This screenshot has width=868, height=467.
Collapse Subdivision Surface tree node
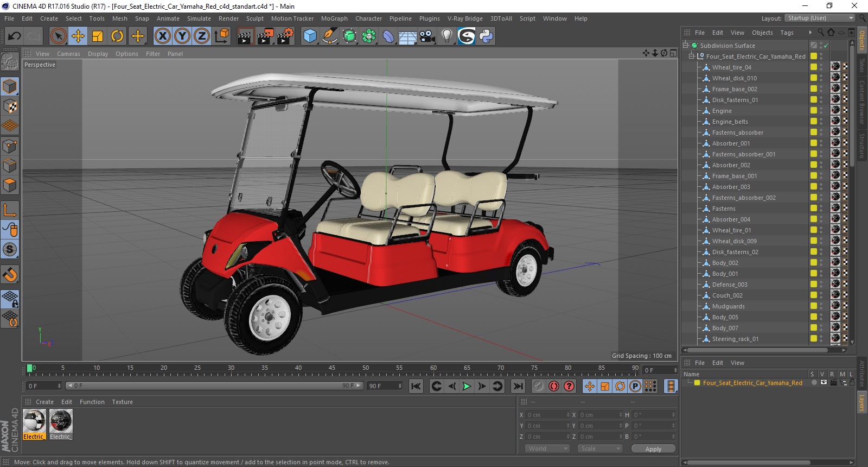point(686,46)
